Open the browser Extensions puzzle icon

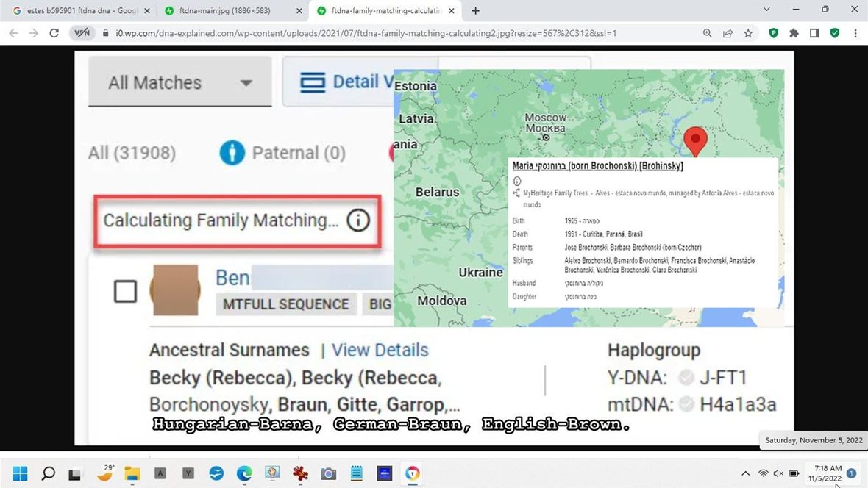(794, 33)
